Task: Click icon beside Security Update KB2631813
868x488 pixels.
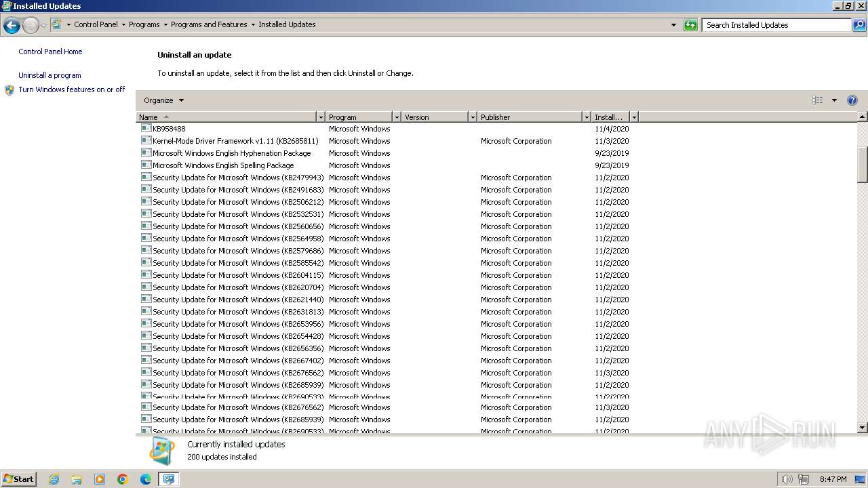Action: tap(146, 311)
